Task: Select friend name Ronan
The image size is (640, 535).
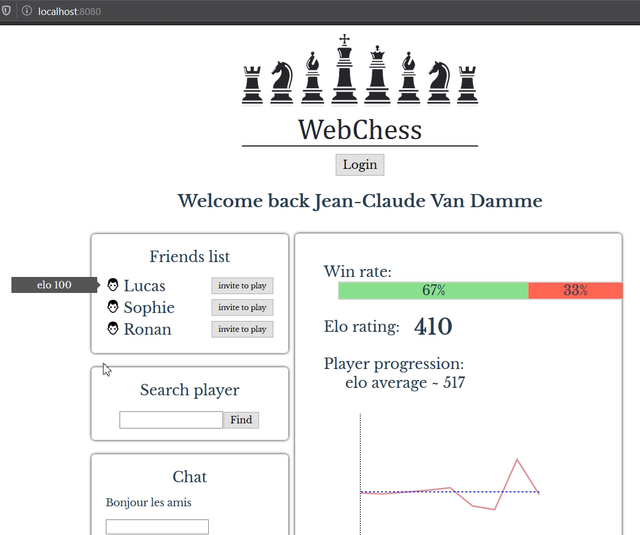Action: [147, 329]
